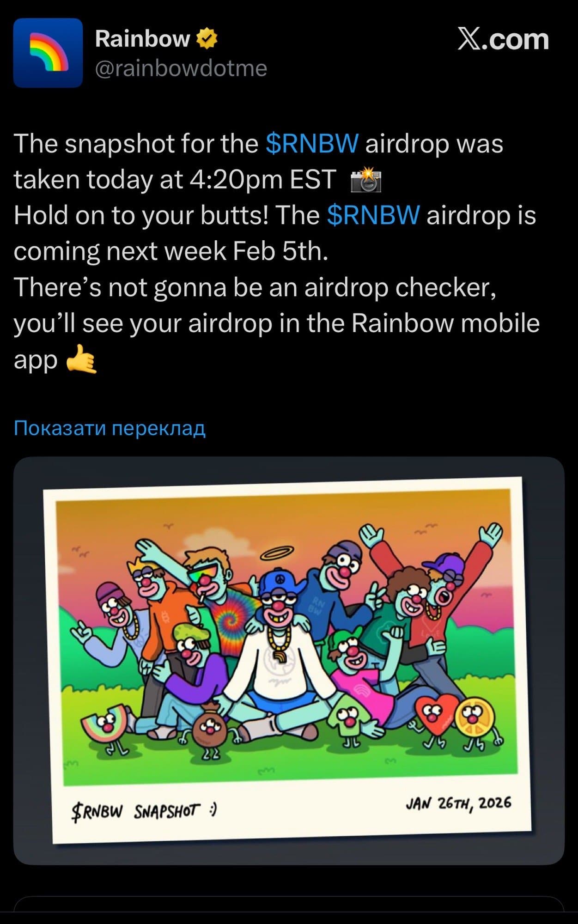Open the attached snapshot illustration
Screen dimensions: 578x924
tap(289, 661)
